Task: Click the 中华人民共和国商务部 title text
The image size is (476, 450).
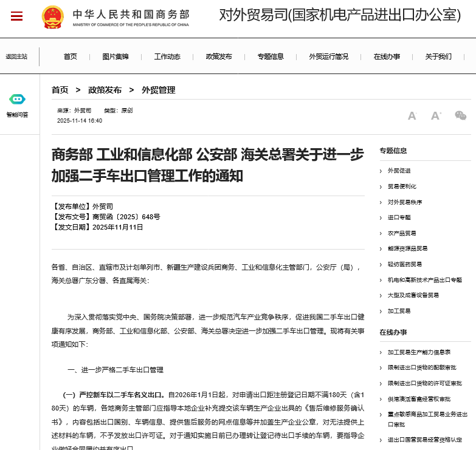Action: pos(131,14)
